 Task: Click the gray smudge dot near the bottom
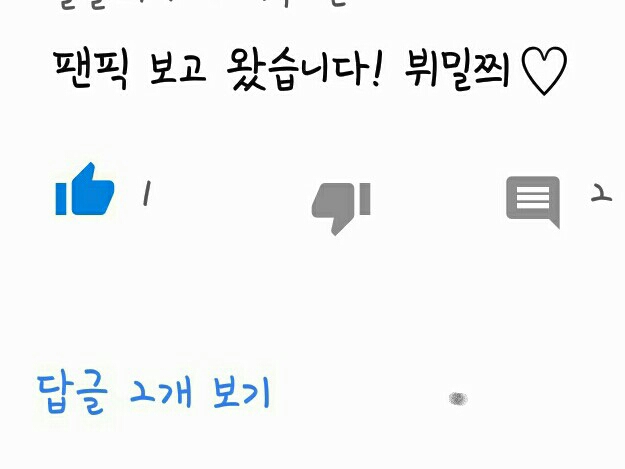[x=458, y=398]
